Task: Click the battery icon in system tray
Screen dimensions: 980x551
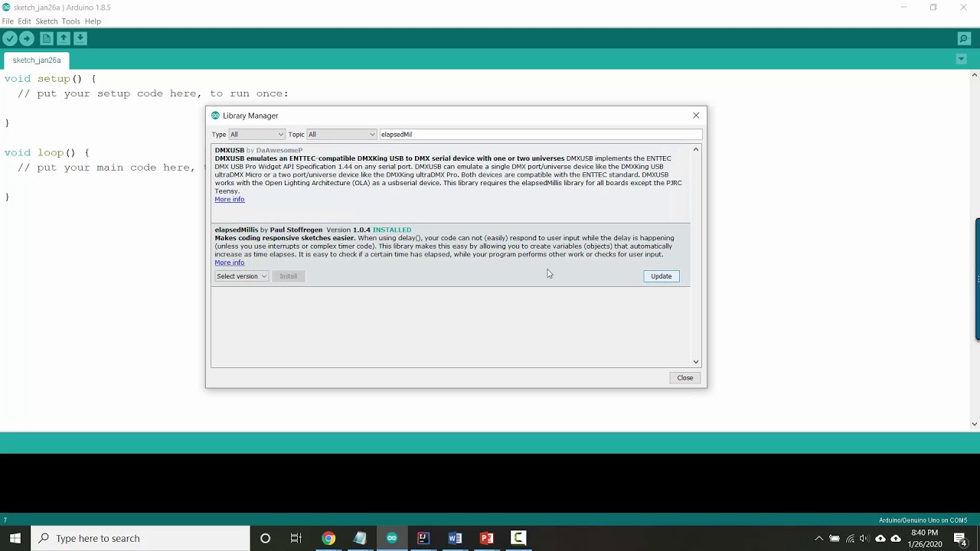Action: tap(835, 539)
